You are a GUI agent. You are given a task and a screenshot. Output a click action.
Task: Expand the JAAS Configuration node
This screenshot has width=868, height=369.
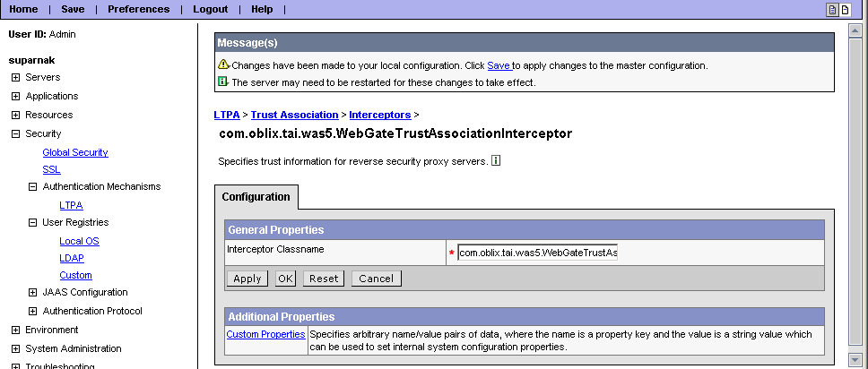[32, 293]
